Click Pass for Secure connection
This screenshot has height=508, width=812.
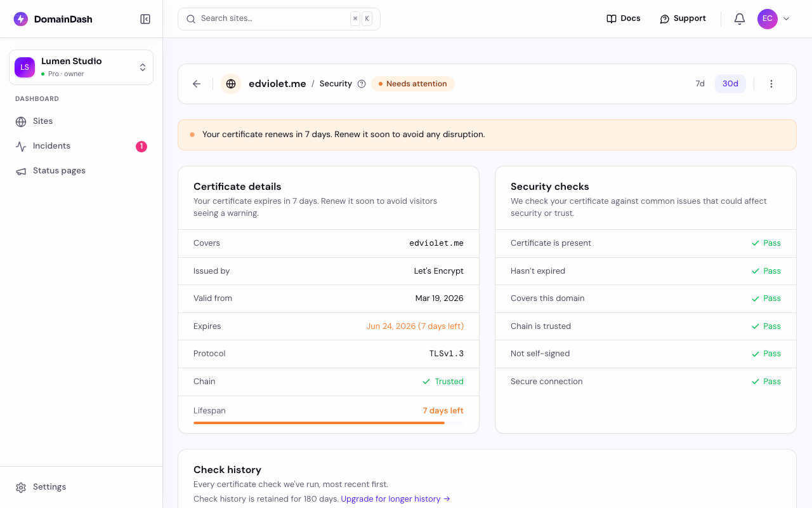[x=766, y=382]
